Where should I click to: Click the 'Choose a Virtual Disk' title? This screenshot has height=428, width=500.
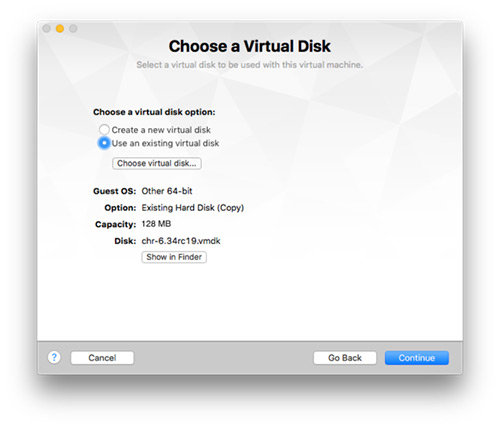click(x=250, y=46)
